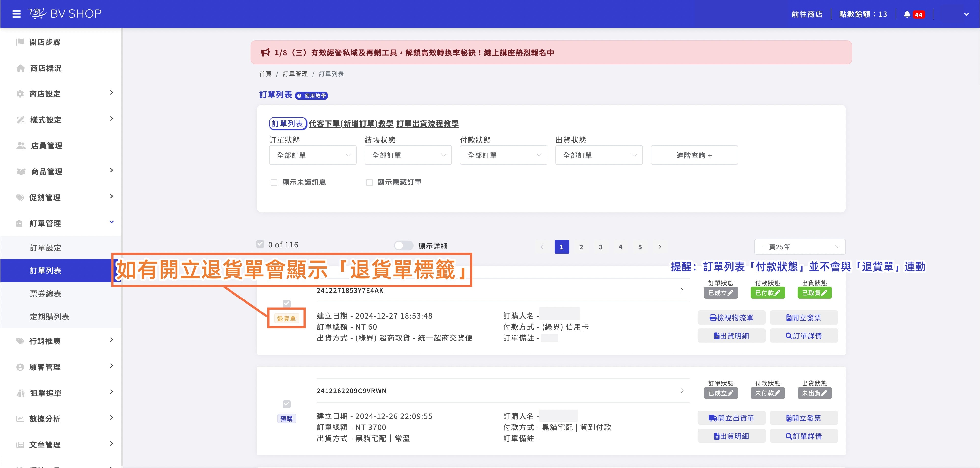Expand the 商店設定 sidebar menu
980x468 pixels.
pyautogui.click(x=111, y=93)
